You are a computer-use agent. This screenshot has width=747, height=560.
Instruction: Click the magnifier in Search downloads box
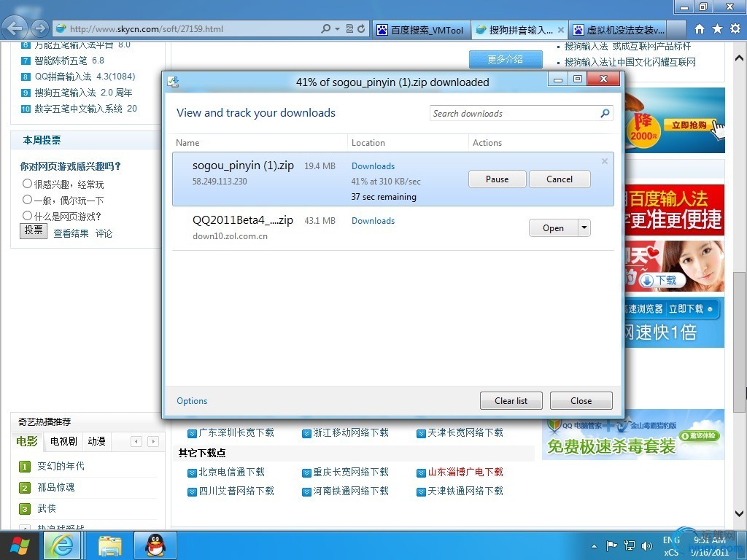(x=605, y=113)
